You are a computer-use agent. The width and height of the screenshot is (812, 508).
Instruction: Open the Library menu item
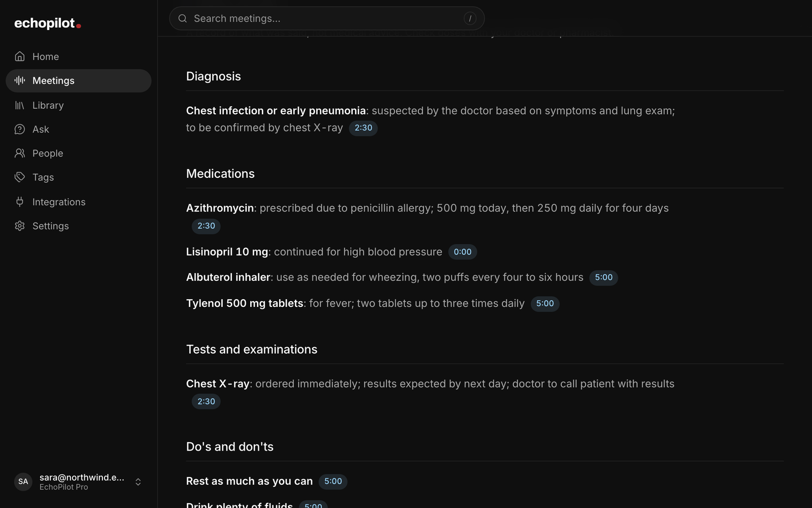(x=79, y=105)
